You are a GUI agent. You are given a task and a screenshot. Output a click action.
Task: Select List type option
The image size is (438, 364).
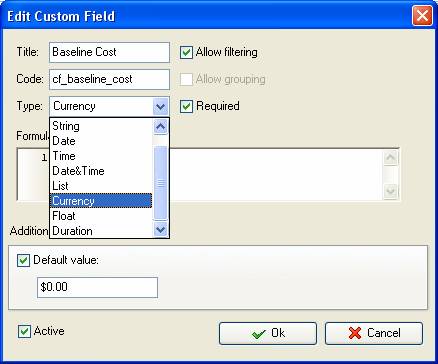coord(101,186)
